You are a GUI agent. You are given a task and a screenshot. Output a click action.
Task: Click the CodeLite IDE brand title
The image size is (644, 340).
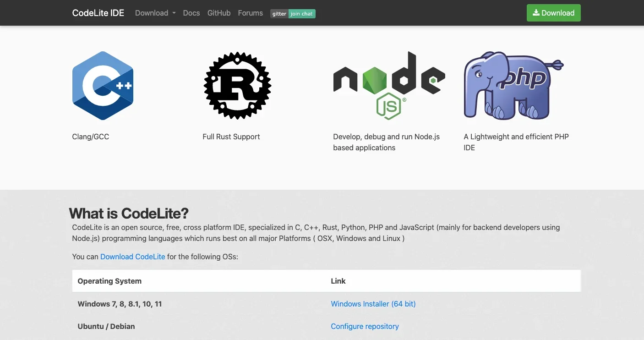tap(98, 13)
